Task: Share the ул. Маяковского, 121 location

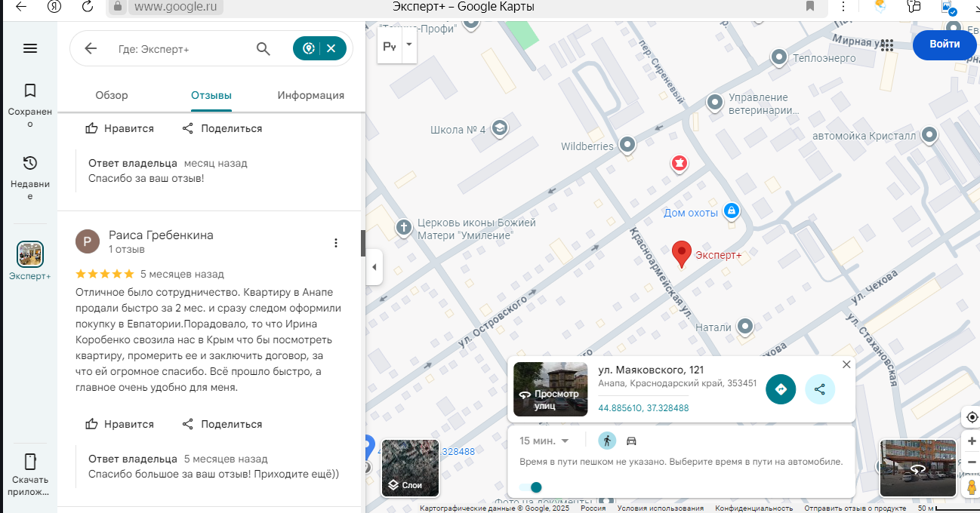Action: click(x=820, y=389)
